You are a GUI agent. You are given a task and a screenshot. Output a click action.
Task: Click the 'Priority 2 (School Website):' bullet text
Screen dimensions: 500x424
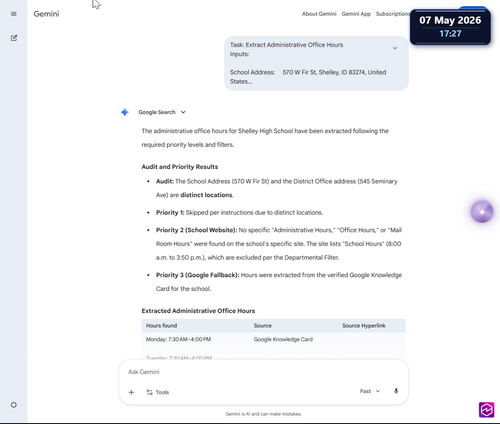click(x=196, y=230)
